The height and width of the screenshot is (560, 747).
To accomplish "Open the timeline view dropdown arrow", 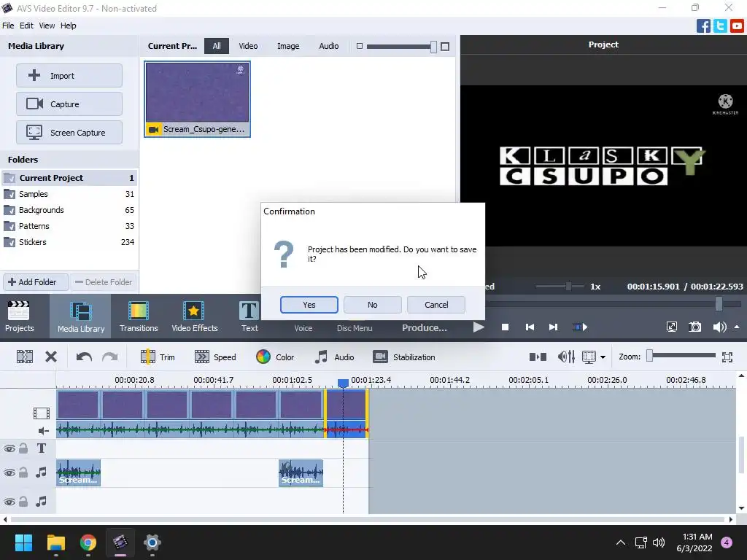I will tap(603, 357).
